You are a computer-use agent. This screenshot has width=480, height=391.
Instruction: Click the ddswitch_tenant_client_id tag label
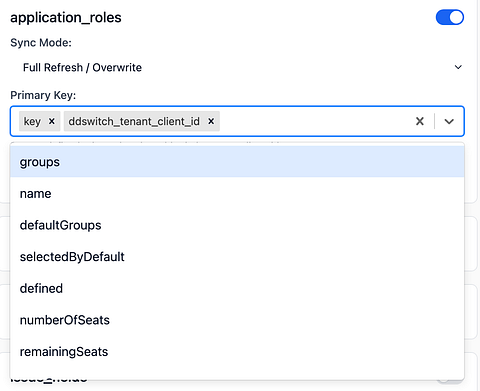134,121
